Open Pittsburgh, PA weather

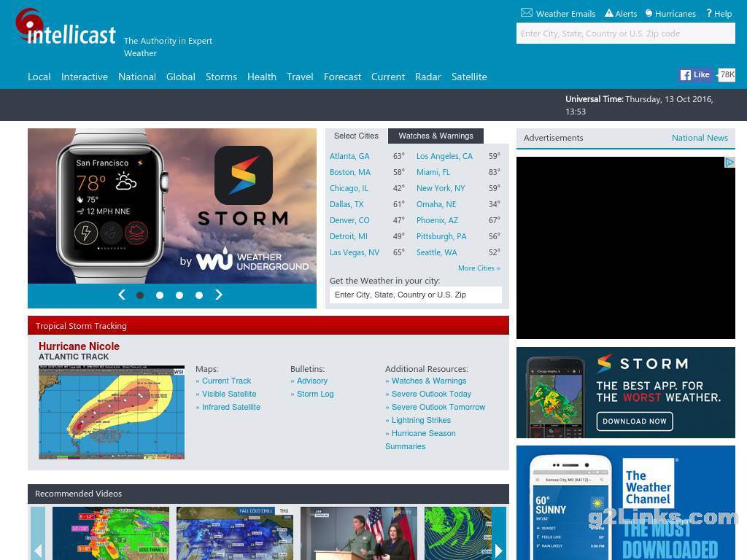(x=441, y=237)
